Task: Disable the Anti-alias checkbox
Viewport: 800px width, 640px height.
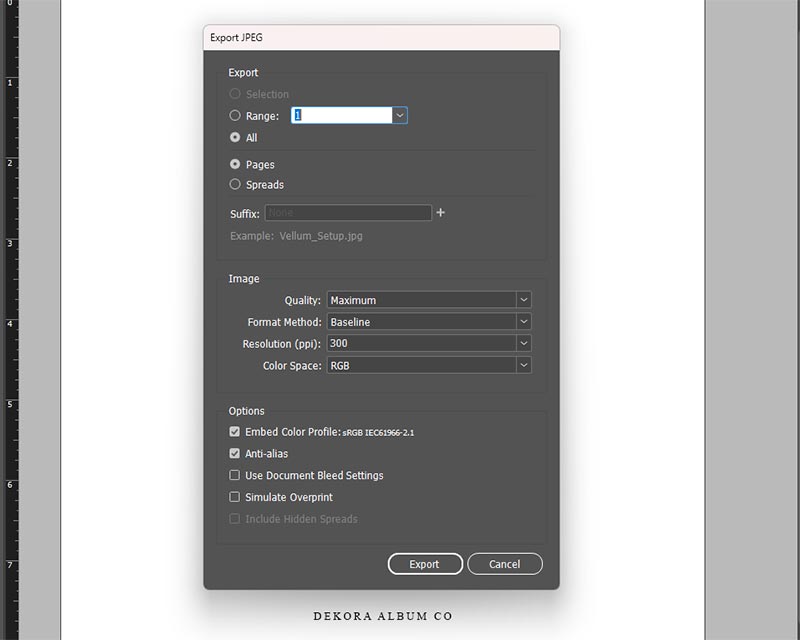Action: point(235,454)
